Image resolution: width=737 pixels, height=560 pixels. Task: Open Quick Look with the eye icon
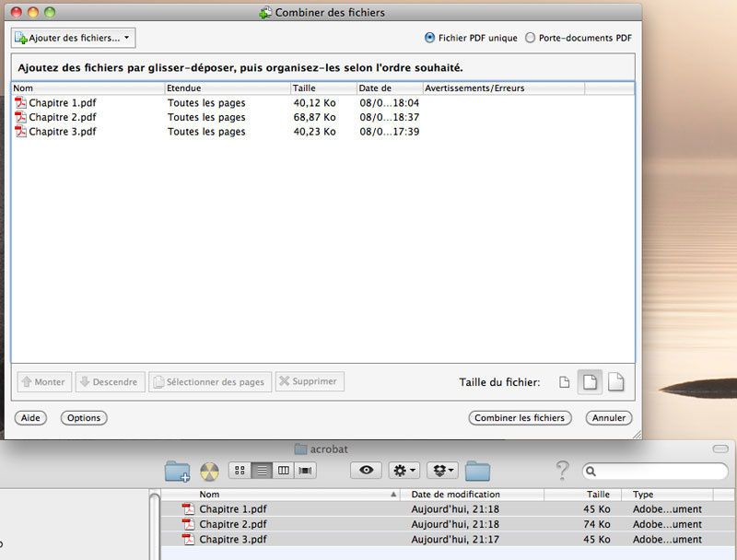click(367, 471)
